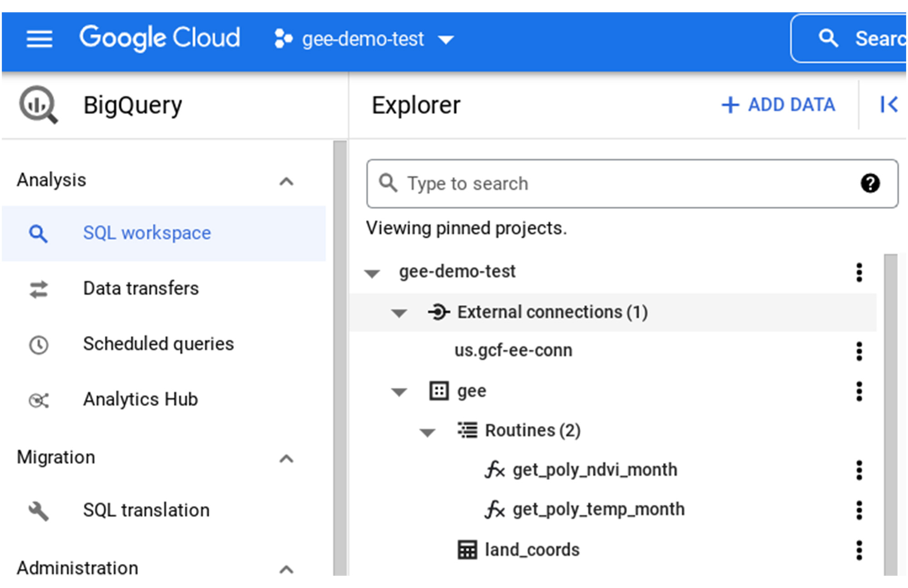Open Scheduled queries

coord(158,344)
